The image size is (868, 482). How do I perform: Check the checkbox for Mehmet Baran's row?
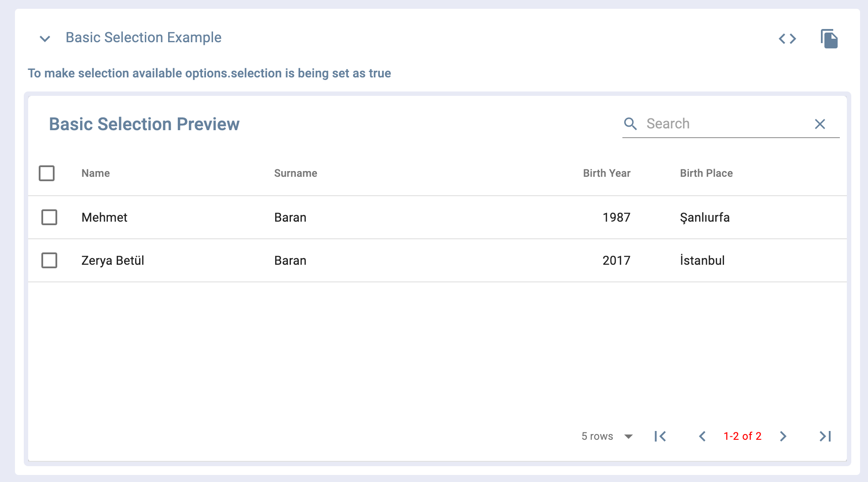pos(48,217)
